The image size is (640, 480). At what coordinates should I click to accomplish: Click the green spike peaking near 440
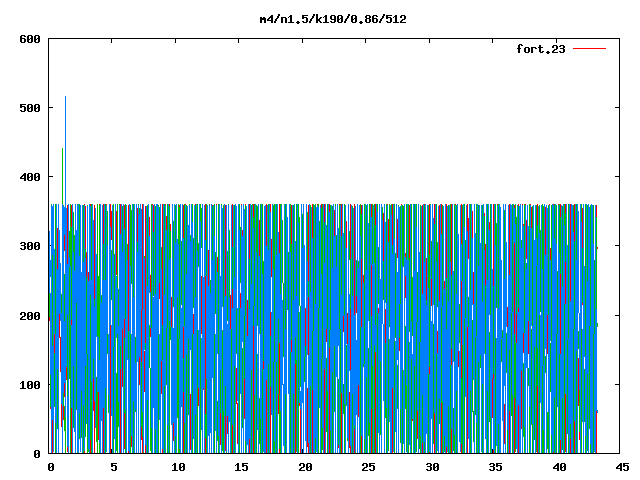click(62, 176)
